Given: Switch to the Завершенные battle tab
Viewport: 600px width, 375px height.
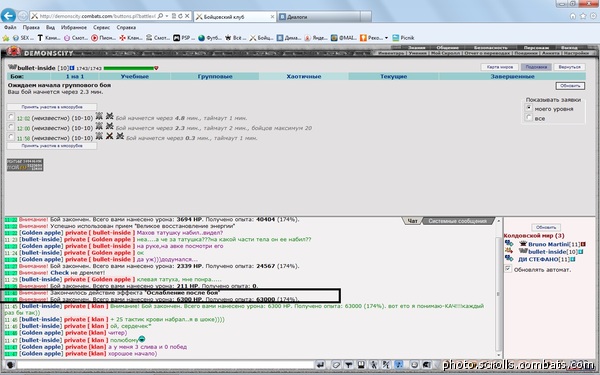Looking at the screenshot, I should click(x=512, y=77).
